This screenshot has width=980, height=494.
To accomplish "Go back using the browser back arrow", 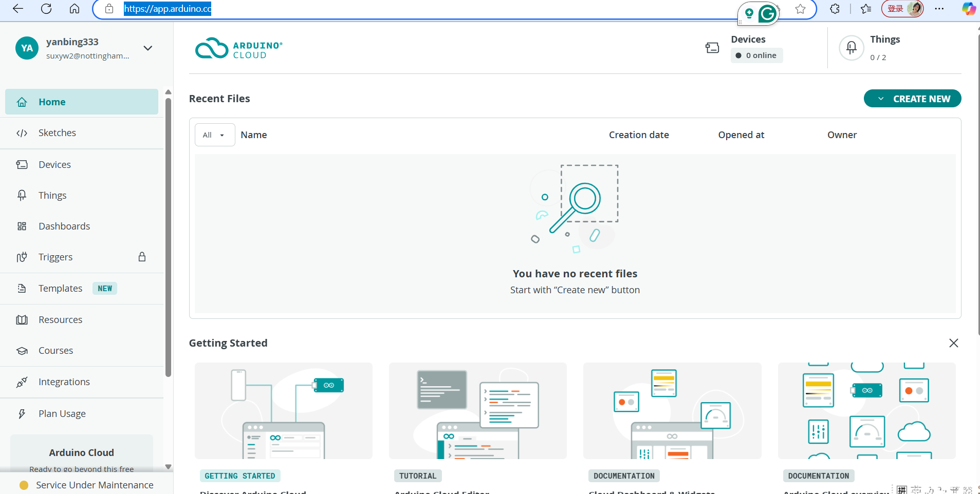I will pyautogui.click(x=18, y=9).
